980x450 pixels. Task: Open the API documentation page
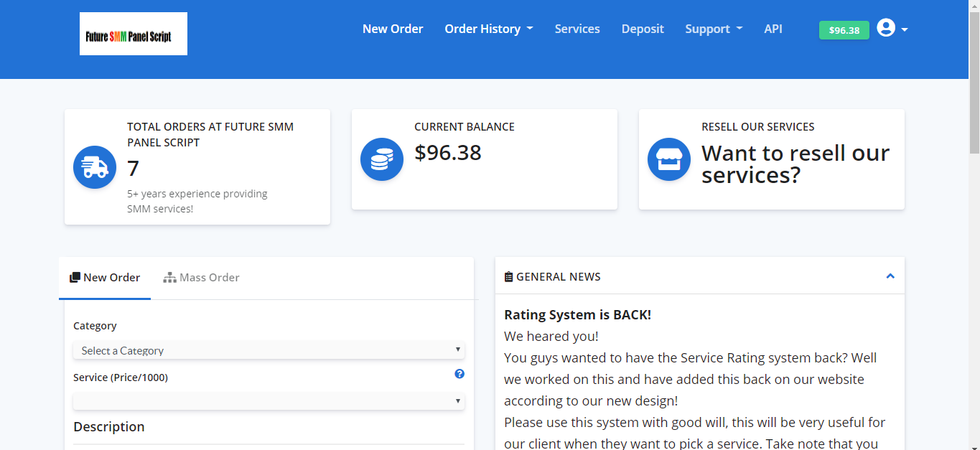[773, 29]
